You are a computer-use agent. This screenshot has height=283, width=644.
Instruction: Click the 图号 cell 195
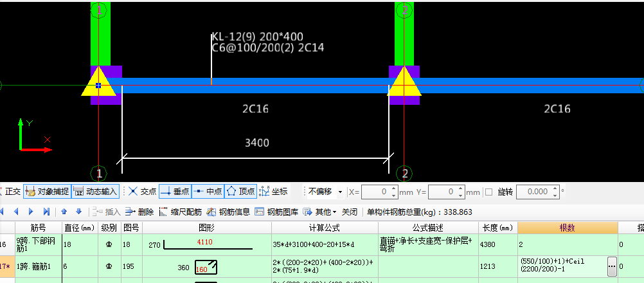pyautogui.click(x=132, y=266)
